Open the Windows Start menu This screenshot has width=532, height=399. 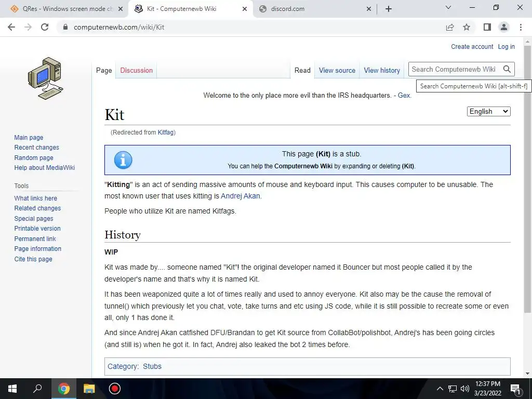click(12, 389)
